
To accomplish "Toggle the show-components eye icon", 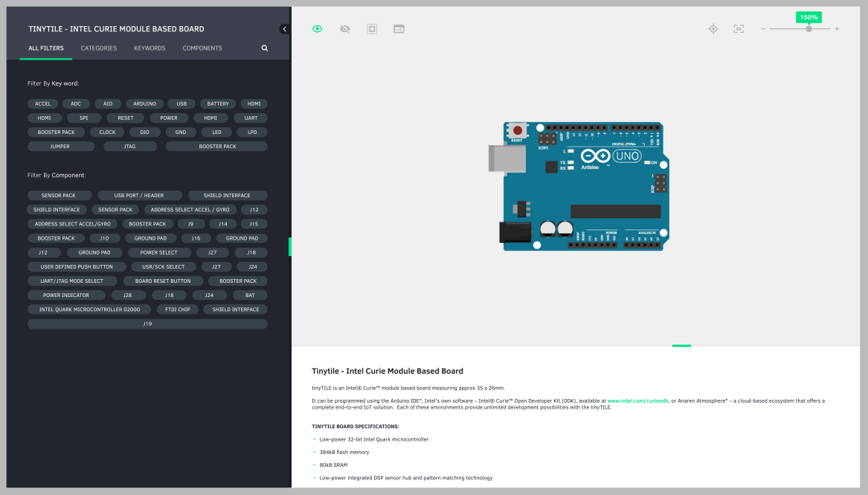I will pyautogui.click(x=317, y=29).
